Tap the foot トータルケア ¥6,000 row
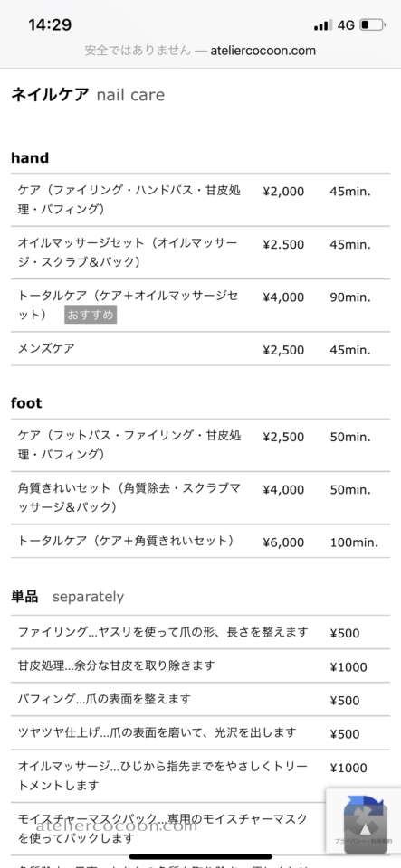 click(x=201, y=541)
